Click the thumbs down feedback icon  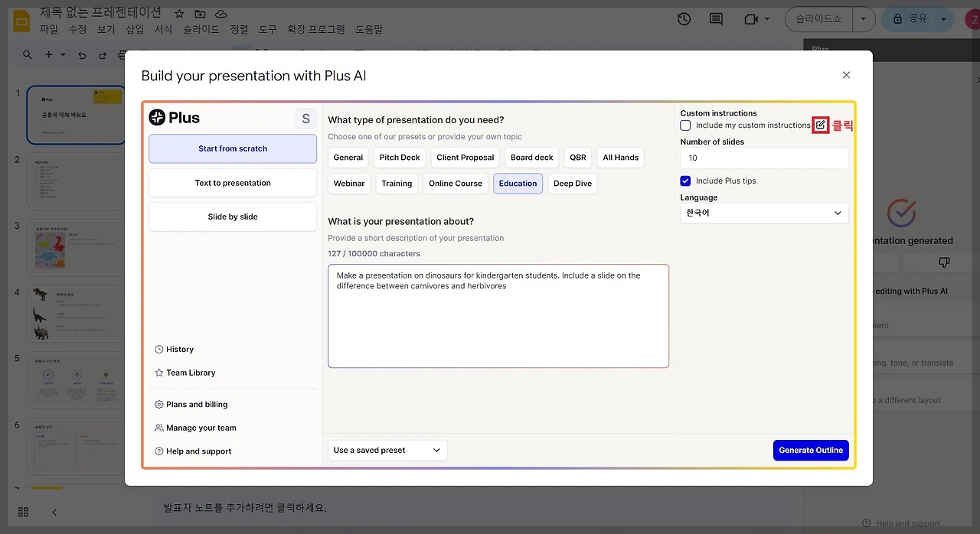tap(943, 262)
